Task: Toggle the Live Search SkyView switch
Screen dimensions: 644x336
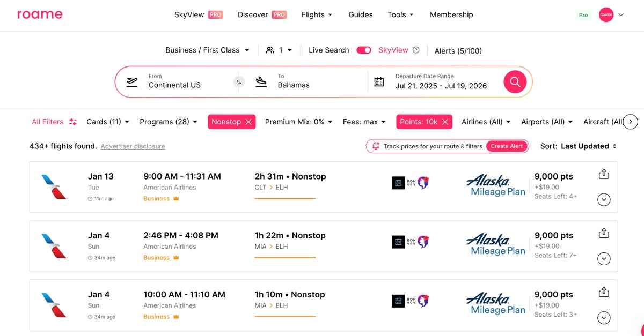Action: (x=363, y=50)
